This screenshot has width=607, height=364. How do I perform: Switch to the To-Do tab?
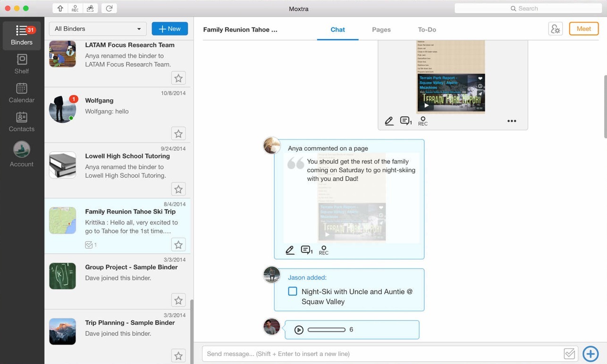coord(427,30)
